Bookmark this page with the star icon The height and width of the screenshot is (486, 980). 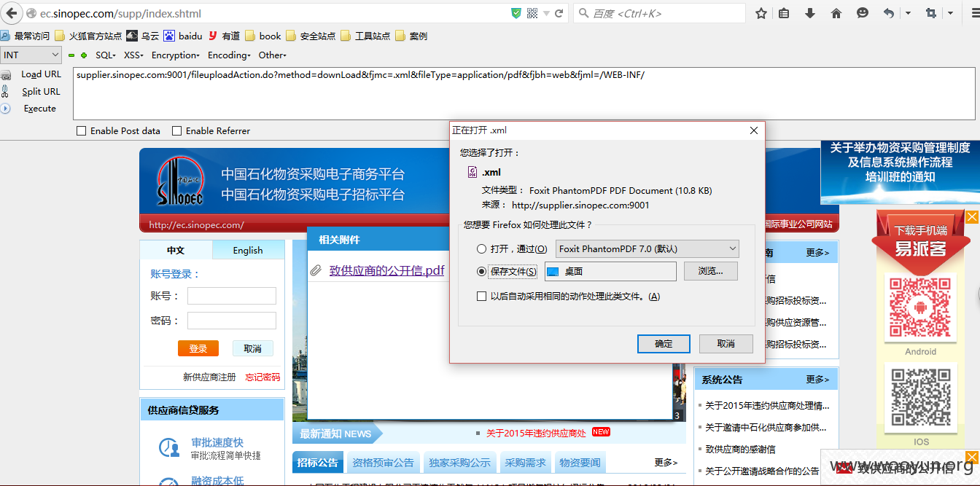point(761,13)
